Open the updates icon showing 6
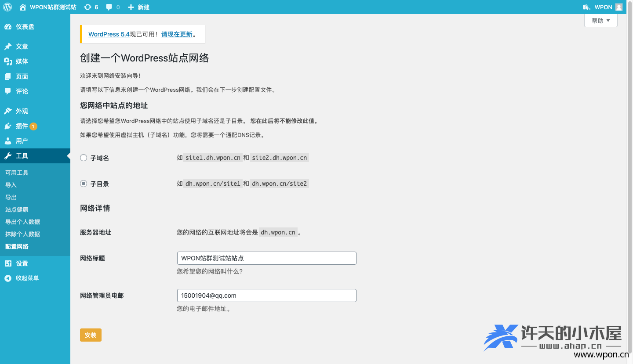Screen dimensions: 633x364 [87, 7]
